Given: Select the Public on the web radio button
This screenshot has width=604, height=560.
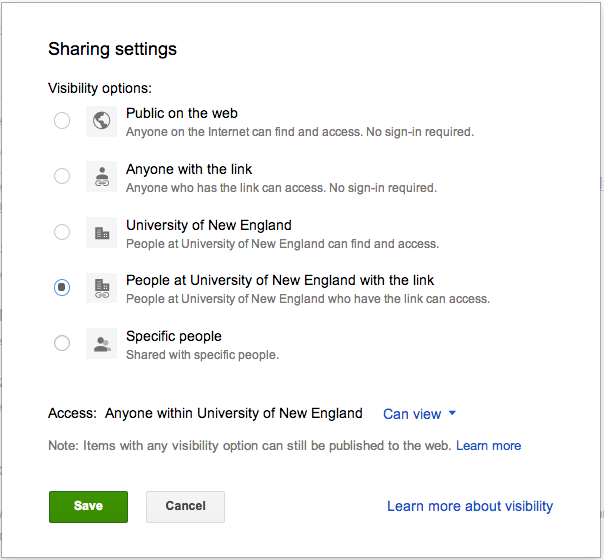Looking at the screenshot, I should (62, 121).
